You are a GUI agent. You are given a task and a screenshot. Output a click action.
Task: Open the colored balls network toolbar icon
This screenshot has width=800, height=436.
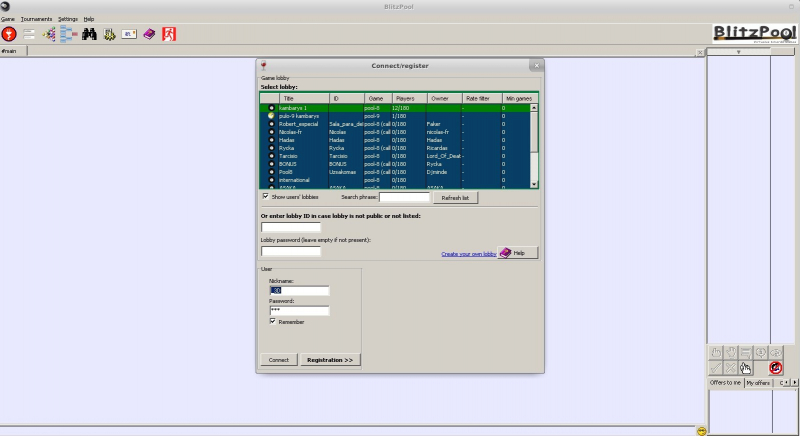[49, 34]
